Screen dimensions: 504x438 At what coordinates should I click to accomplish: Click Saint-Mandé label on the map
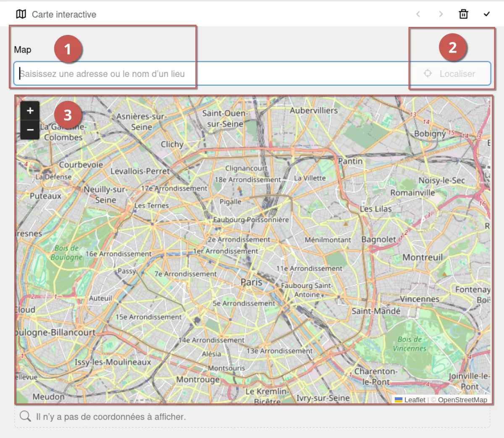376,311
